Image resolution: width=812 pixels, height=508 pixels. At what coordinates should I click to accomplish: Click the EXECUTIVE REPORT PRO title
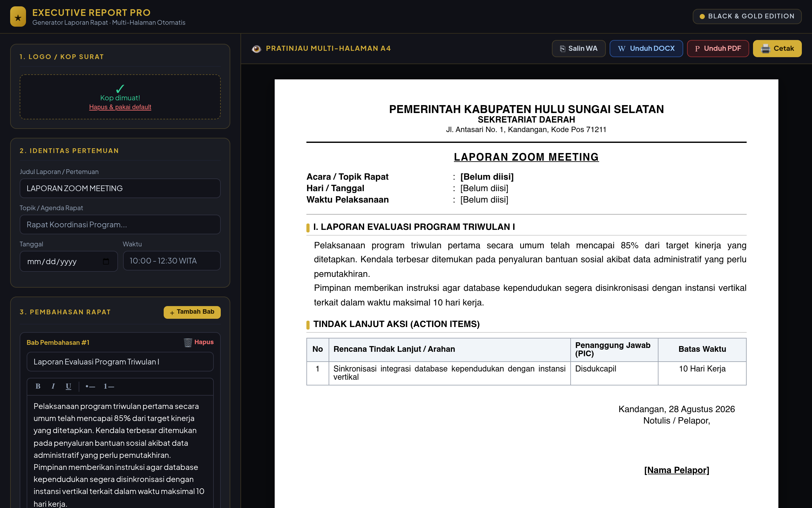click(x=91, y=12)
